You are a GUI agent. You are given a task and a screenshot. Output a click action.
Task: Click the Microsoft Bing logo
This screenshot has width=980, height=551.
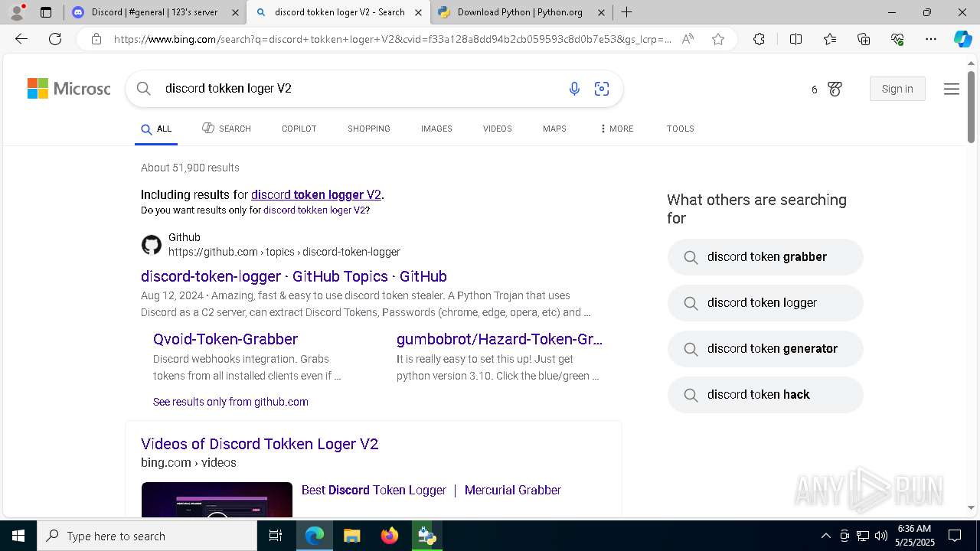69,89
